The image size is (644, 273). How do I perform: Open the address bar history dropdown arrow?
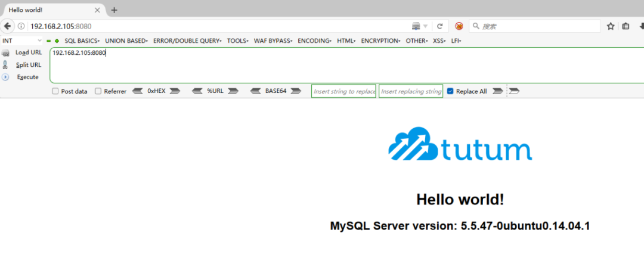(x=426, y=26)
